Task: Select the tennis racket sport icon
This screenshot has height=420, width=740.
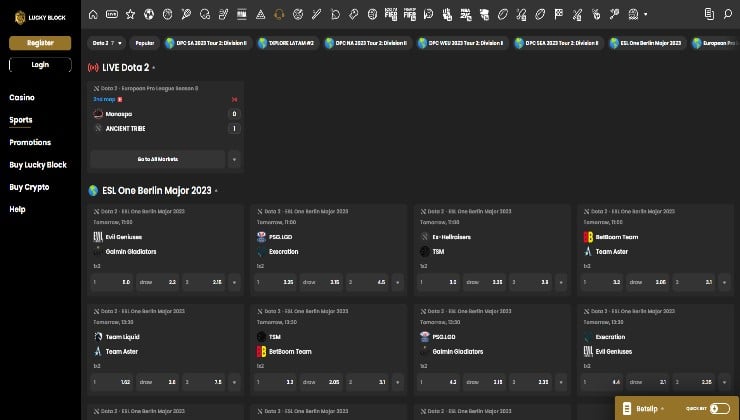Action: (x=186, y=15)
